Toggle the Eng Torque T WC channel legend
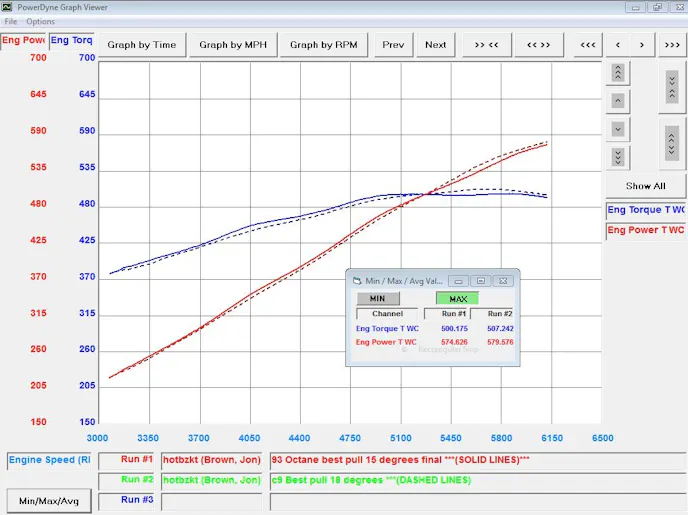The image size is (688, 515). pos(646,210)
